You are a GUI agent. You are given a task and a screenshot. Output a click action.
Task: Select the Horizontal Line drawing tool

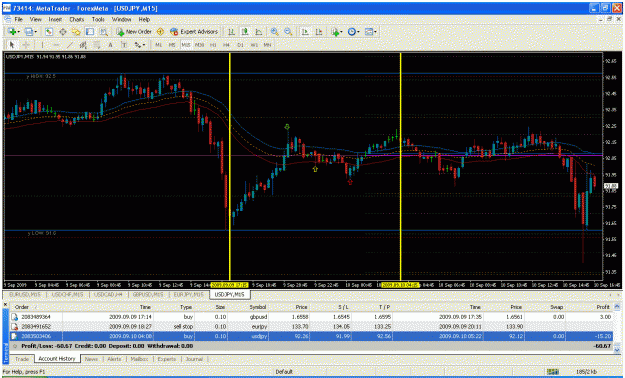coord(56,45)
